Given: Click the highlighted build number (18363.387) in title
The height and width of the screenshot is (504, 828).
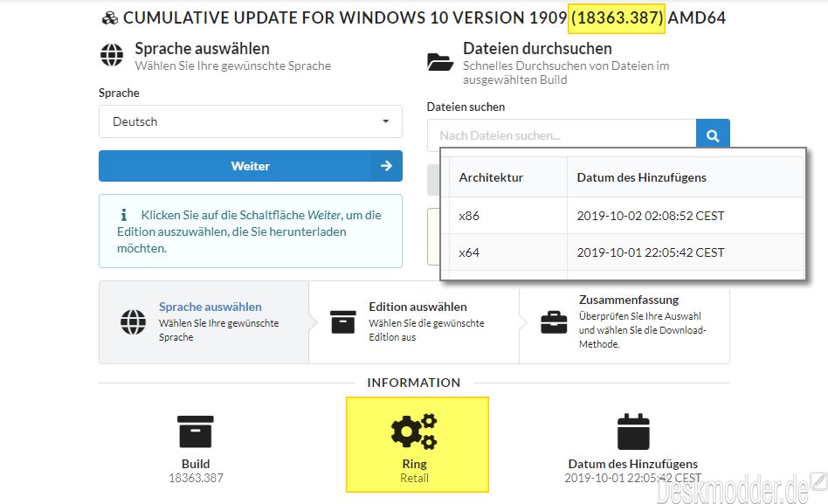Looking at the screenshot, I should (618, 18).
